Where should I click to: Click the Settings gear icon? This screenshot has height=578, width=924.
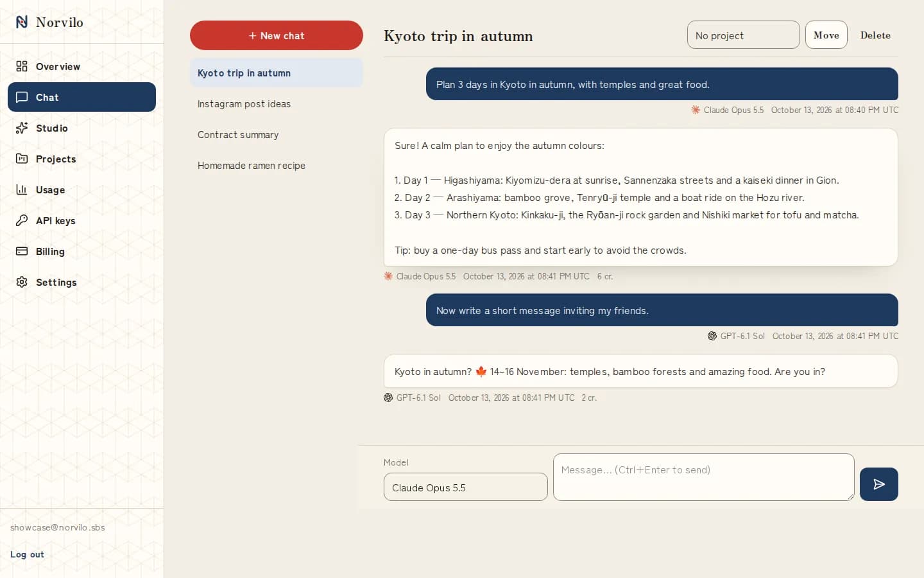click(22, 282)
